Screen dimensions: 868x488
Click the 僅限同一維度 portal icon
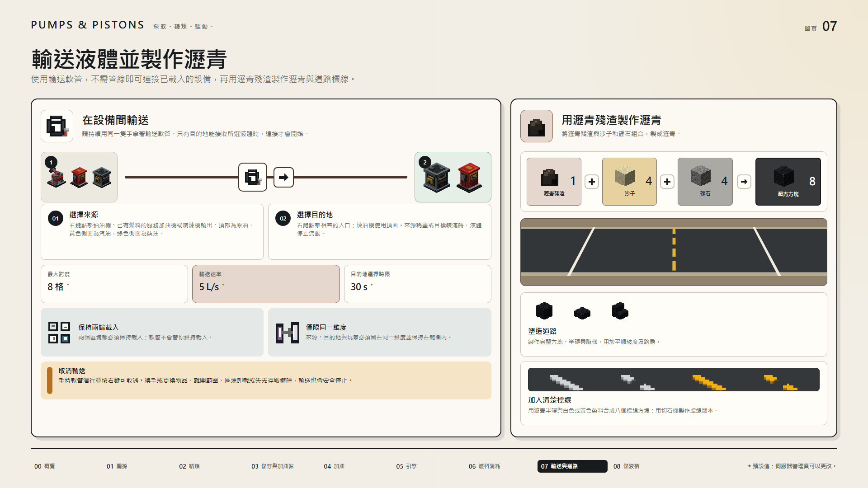(x=288, y=333)
